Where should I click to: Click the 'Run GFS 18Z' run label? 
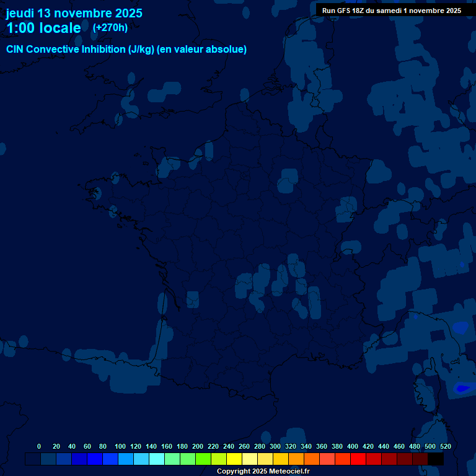click(x=343, y=11)
